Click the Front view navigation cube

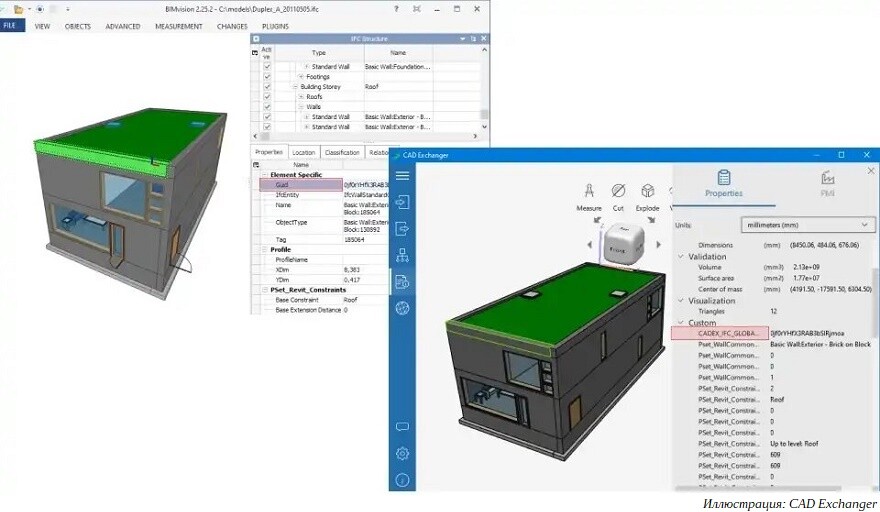(x=622, y=245)
